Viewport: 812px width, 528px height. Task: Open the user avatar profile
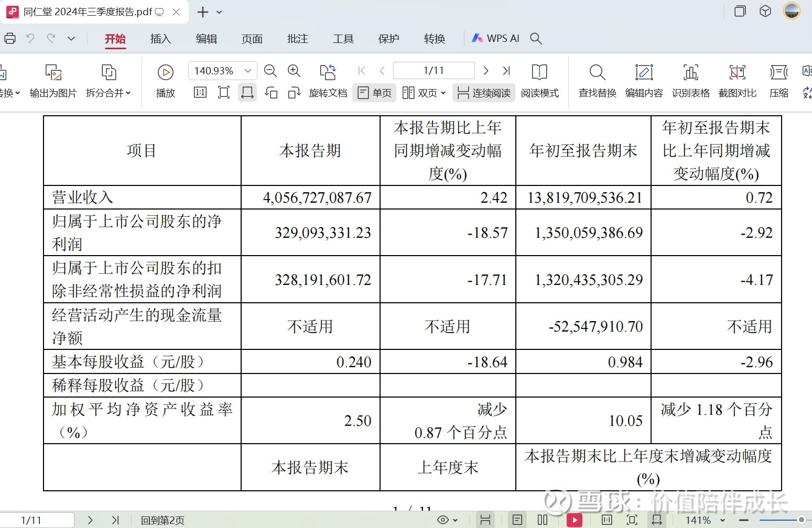pyautogui.click(x=792, y=11)
